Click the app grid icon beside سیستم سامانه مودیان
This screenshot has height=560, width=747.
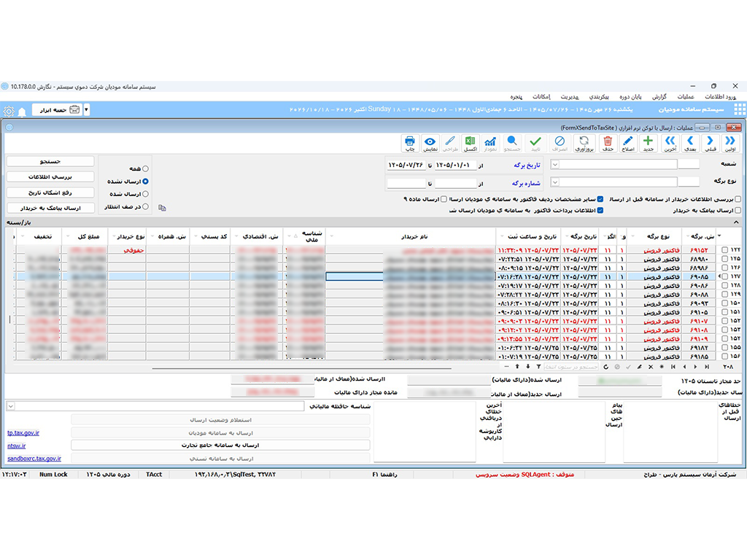coord(740,110)
